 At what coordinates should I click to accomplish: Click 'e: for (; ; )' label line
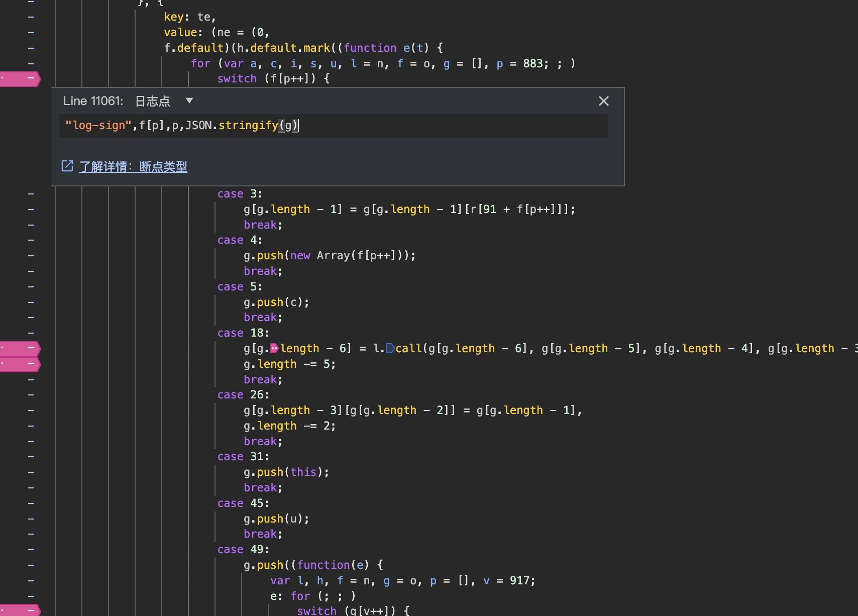(x=313, y=596)
